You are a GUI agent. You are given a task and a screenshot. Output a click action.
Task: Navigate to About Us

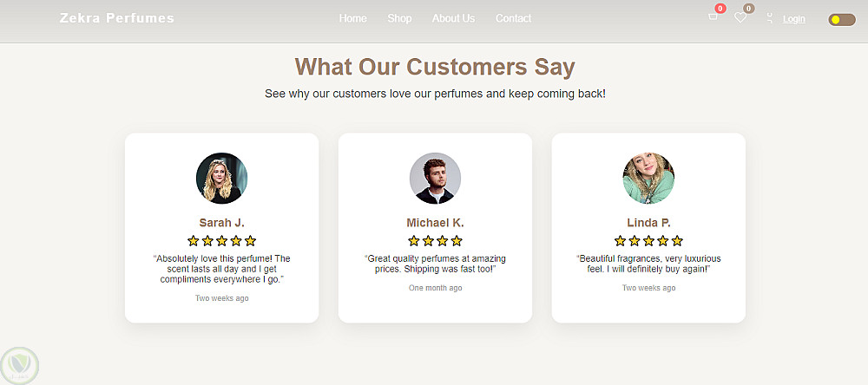(x=453, y=18)
